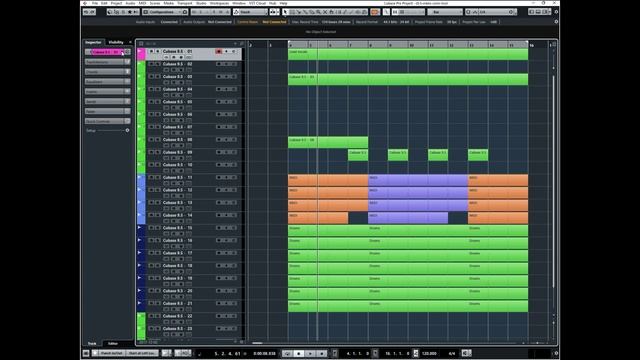Click the Add Track plus button
Viewport: 640px width, 360px height.
click(x=236, y=44)
